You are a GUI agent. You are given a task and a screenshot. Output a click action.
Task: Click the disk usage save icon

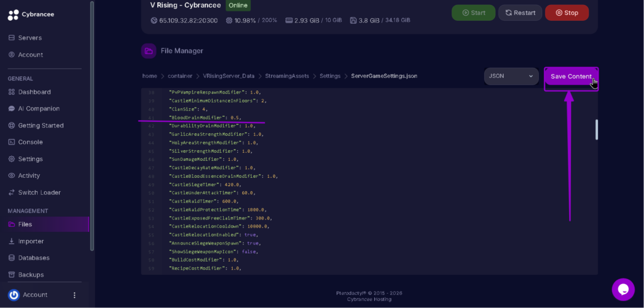pos(353,20)
